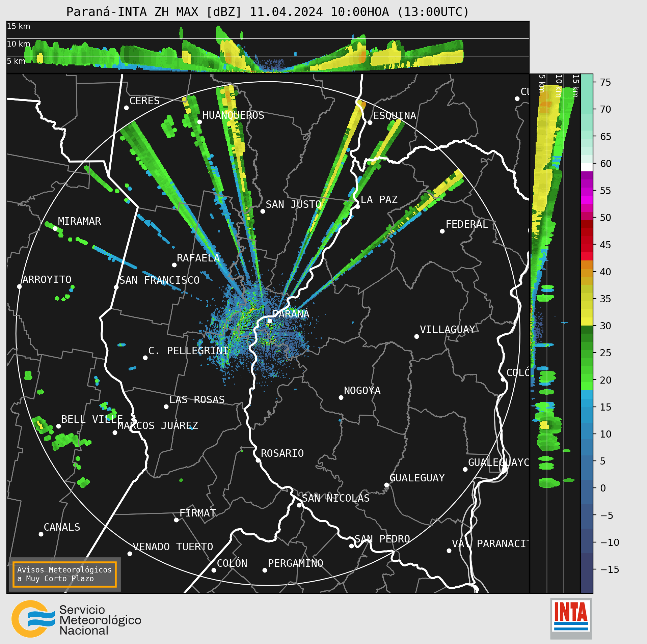This screenshot has width=647, height=644.
Task: Click the VENADO TUERTO city label
Action: 173,547
